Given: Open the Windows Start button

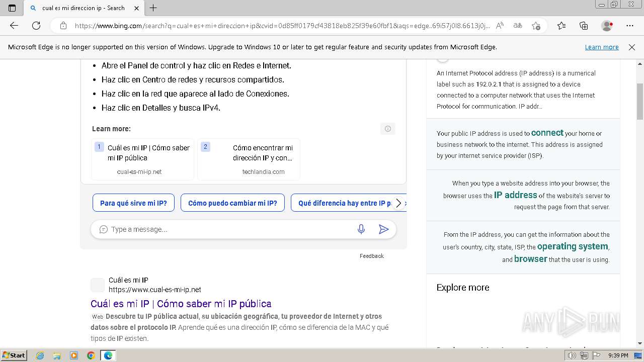Looking at the screenshot, I should (14, 355).
